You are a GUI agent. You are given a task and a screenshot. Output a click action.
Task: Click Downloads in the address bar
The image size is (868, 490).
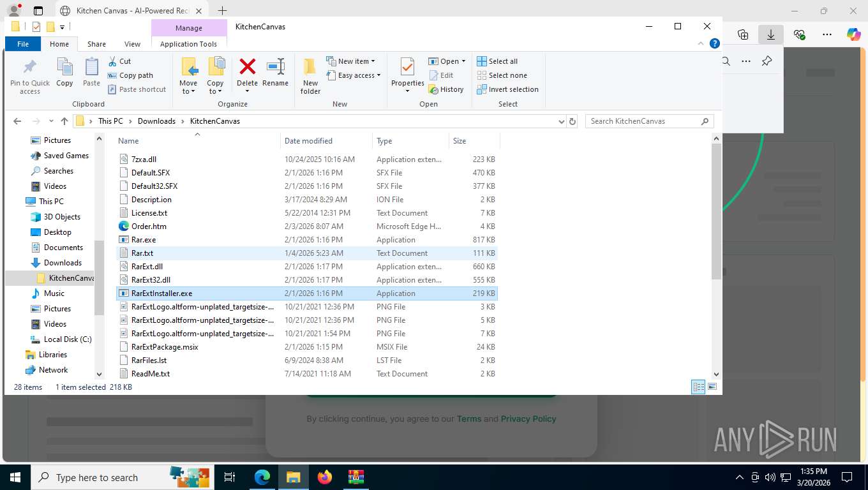pos(156,121)
